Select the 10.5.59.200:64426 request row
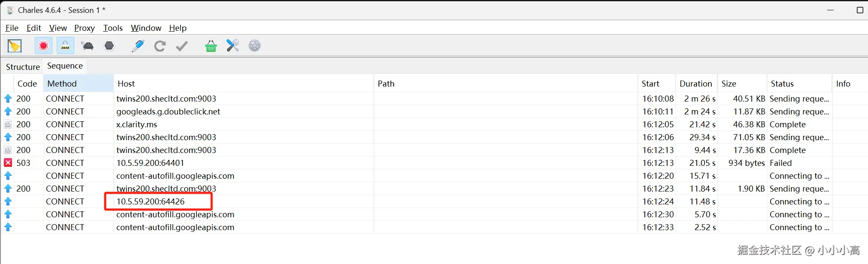 click(151, 201)
